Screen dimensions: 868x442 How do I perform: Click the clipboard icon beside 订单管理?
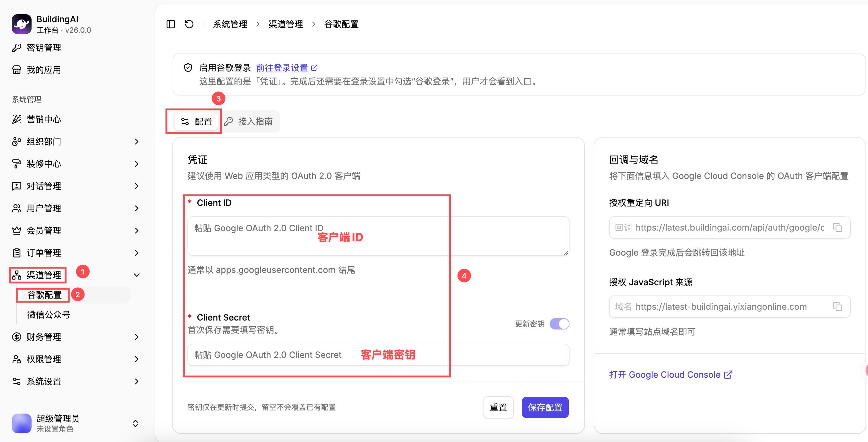pos(16,253)
